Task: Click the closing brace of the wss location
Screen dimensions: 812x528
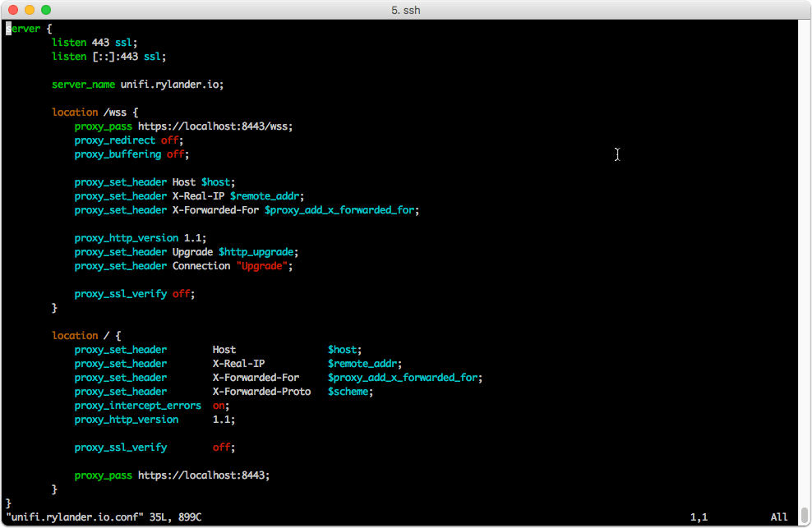Action: point(54,308)
